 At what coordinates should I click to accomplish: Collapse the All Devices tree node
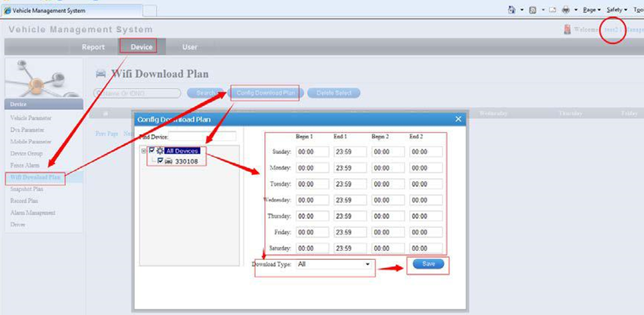(143, 151)
